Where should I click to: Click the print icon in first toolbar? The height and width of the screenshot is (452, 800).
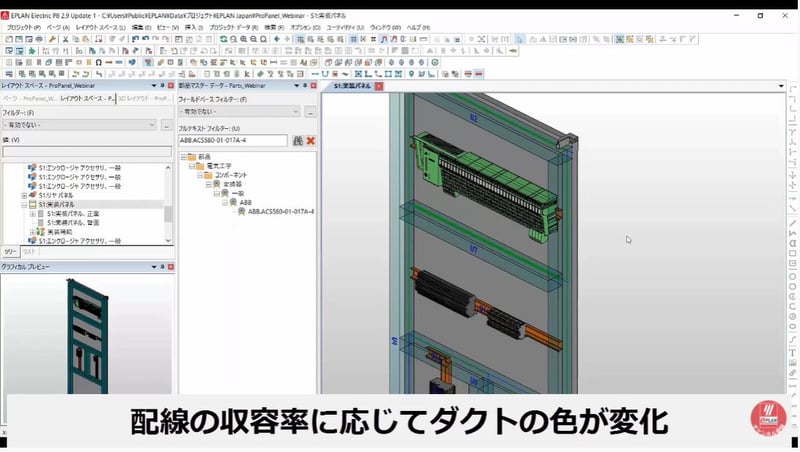(x=39, y=39)
